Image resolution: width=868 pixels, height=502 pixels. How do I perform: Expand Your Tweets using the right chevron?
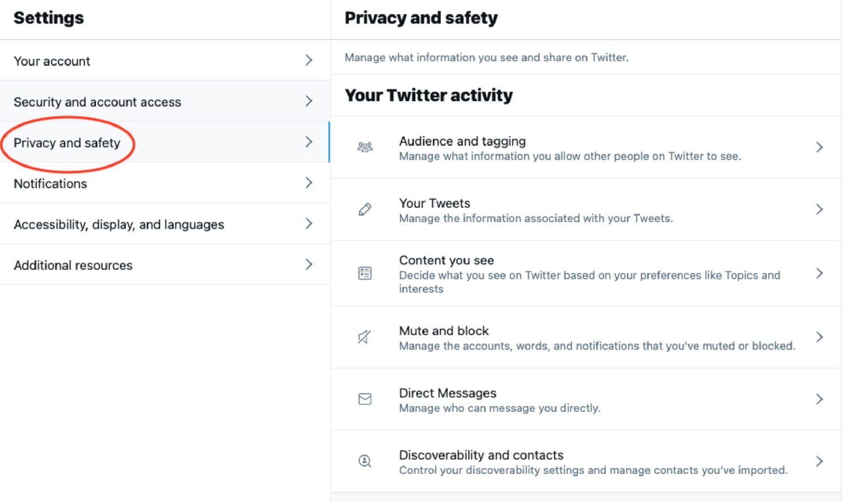819,209
